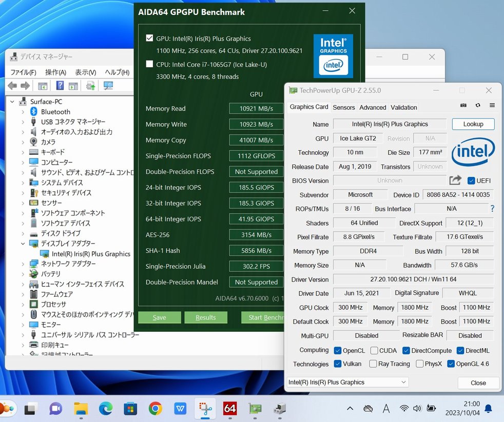Open Microsoft Store from the taskbar
This screenshot has width=504, height=422.
pos(130,409)
